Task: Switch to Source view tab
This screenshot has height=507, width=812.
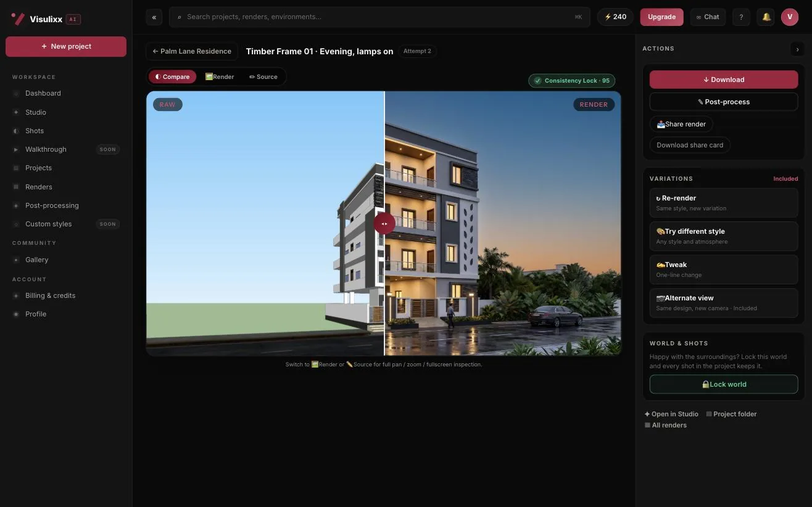Action: (x=263, y=77)
